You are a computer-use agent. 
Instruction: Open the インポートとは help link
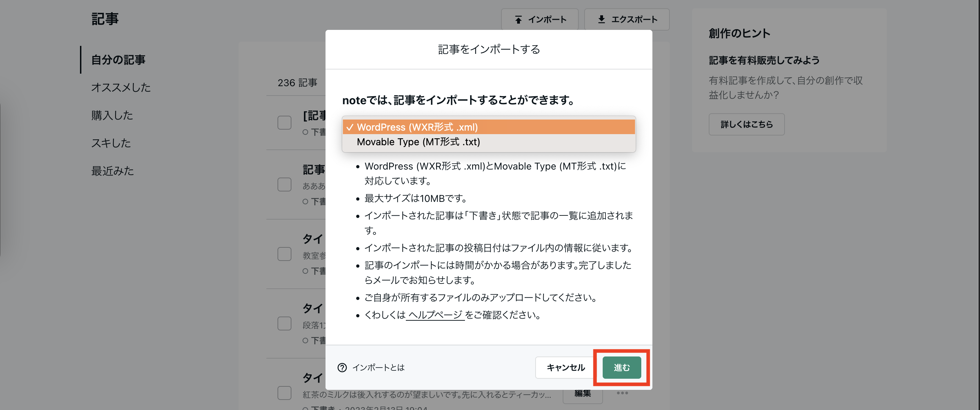click(378, 368)
